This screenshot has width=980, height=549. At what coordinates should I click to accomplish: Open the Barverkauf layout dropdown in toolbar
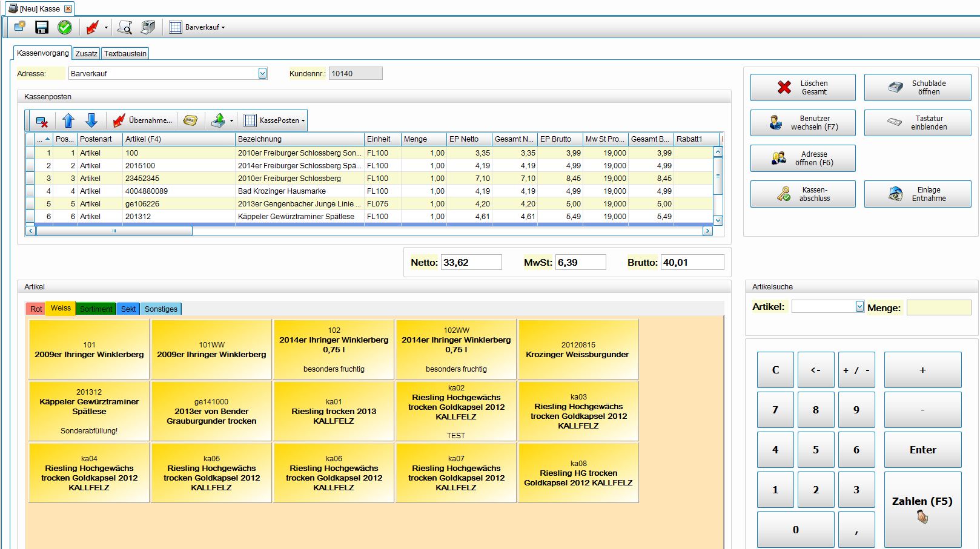(198, 27)
